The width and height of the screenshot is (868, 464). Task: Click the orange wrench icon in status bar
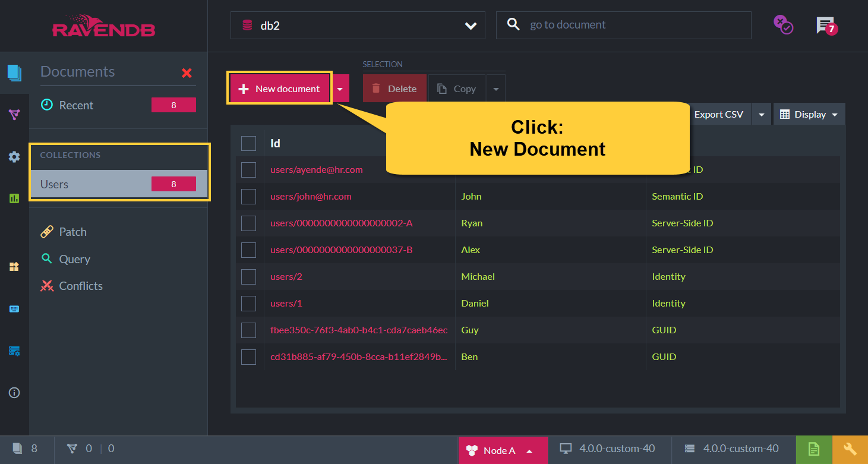point(850,450)
